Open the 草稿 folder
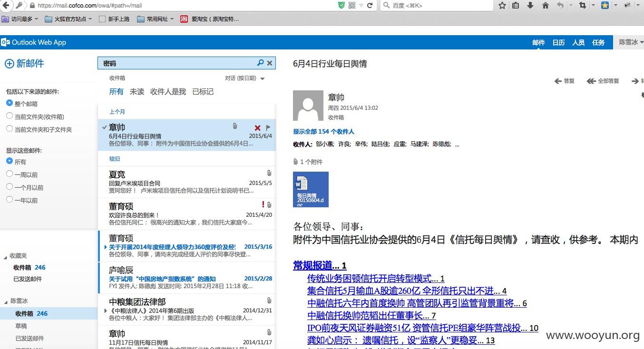This screenshot has width=644, height=349. (x=21, y=326)
